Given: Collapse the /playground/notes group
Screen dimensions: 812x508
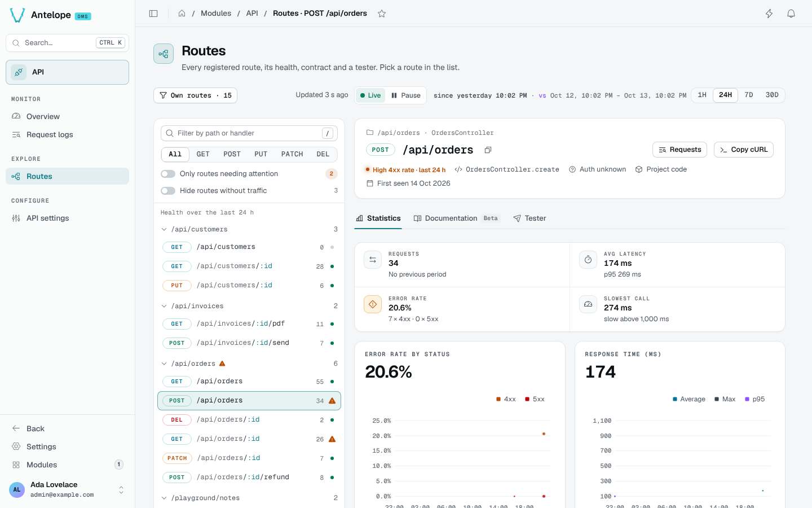Looking at the screenshot, I should (x=164, y=498).
